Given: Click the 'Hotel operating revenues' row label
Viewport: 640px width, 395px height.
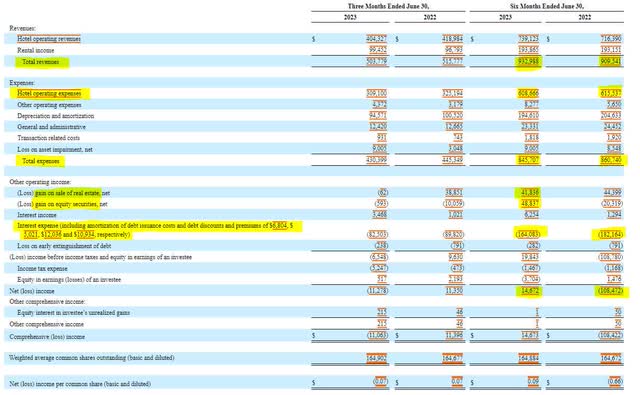Looking at the screenshot, I should 49,39.
